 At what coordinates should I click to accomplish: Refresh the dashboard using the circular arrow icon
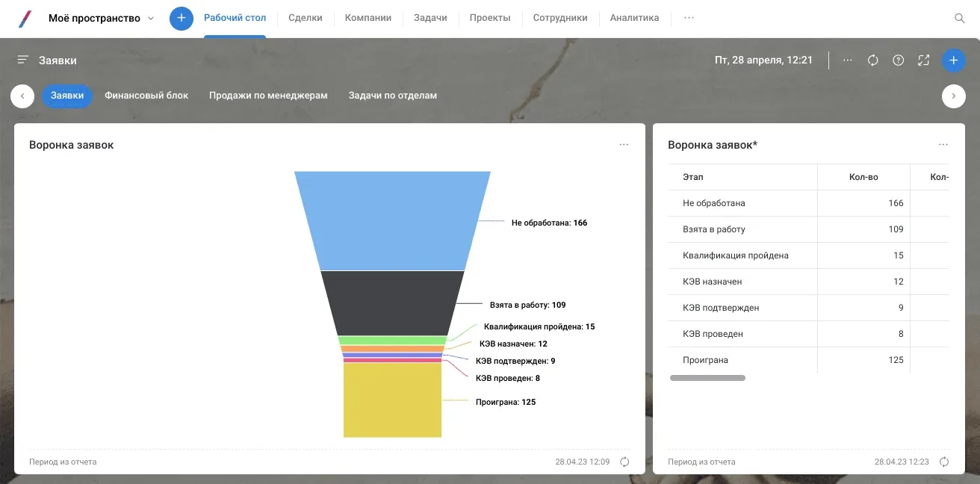(873, 60)
